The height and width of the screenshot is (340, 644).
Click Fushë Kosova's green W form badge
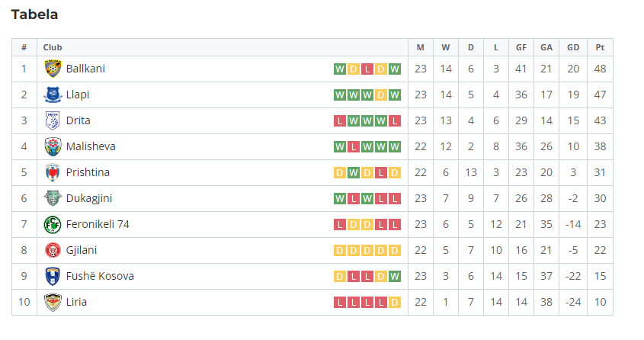pyautogui.click(x=395, y=277)
